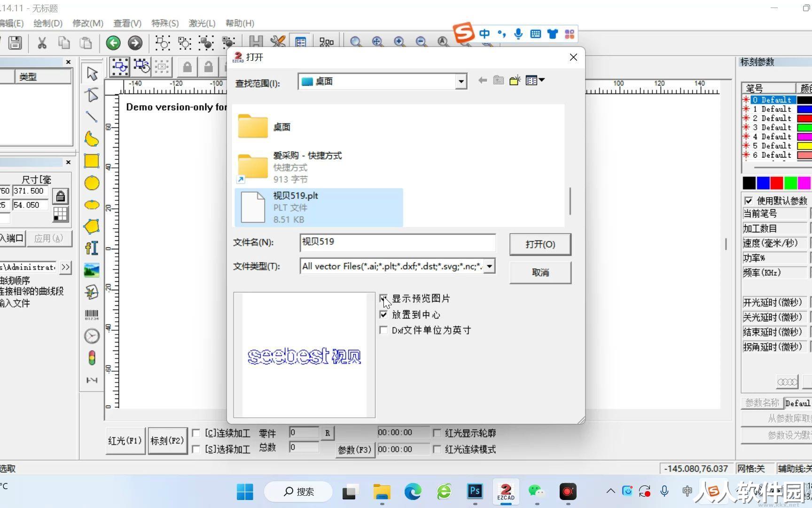This screenshot has height=508, width=812.
Task: Click the Save disk icon
Action: (x=15, y=43)
